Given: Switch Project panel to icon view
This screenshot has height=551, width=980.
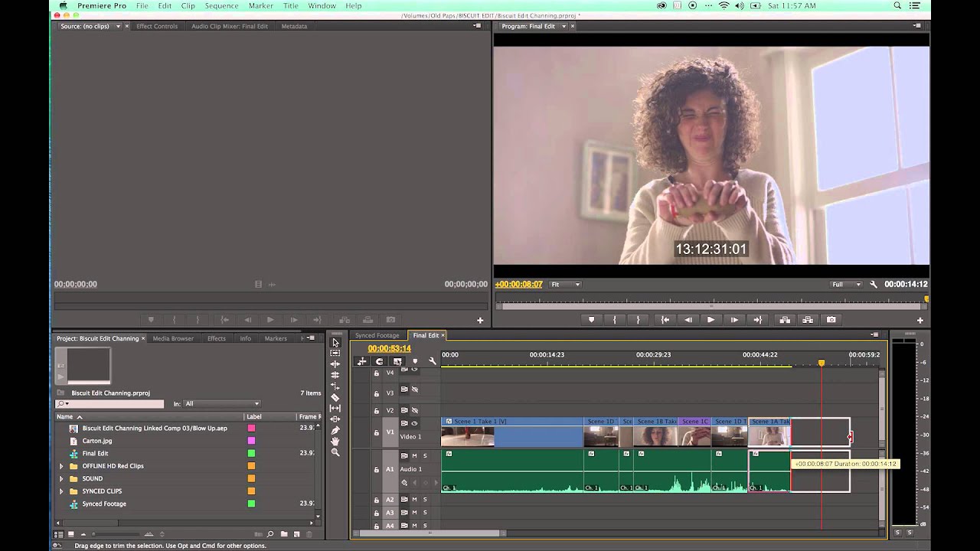Looking at the screenshot, I should tap(70, 534).
